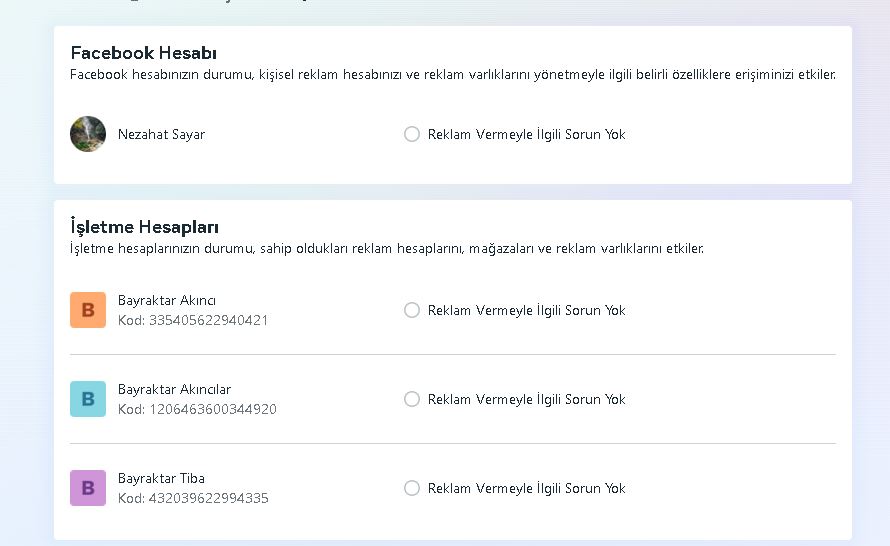Open the Nezahat Sayar account name
This screenshot has height=546, width=890.
pyautogui.click(x=161, y=135)
